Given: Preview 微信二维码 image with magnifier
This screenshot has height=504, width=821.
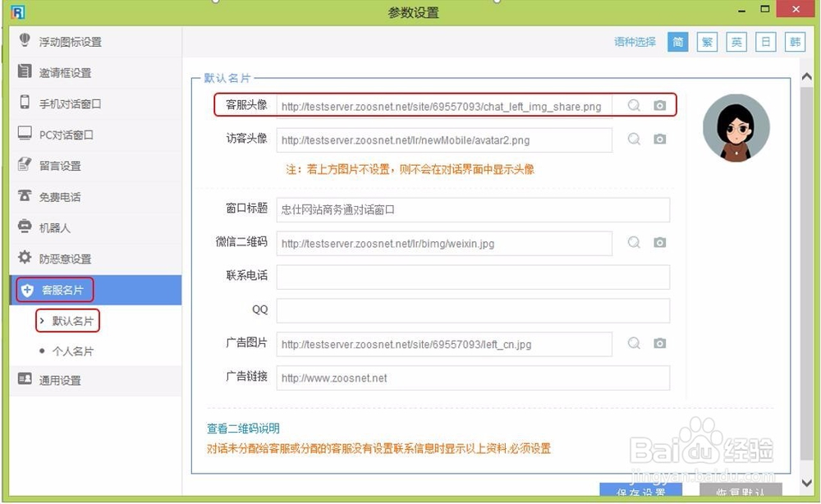Looking at the screenshot, I should point(634,242).
